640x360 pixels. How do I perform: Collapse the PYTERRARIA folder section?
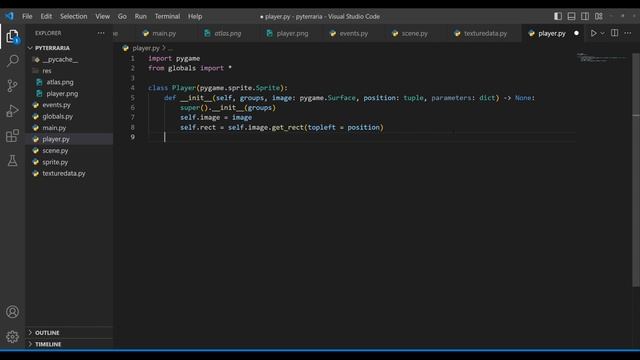[69, 48]
